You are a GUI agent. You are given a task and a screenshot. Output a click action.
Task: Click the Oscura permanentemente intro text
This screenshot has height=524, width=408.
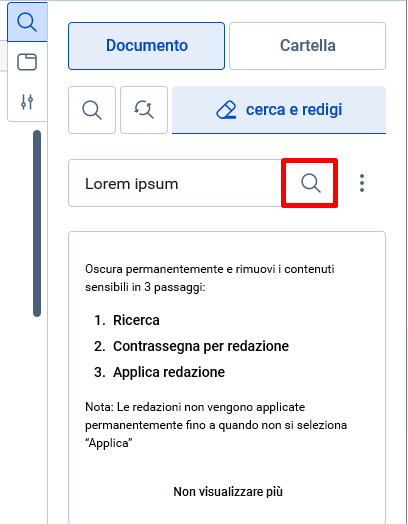coord(210,278)
